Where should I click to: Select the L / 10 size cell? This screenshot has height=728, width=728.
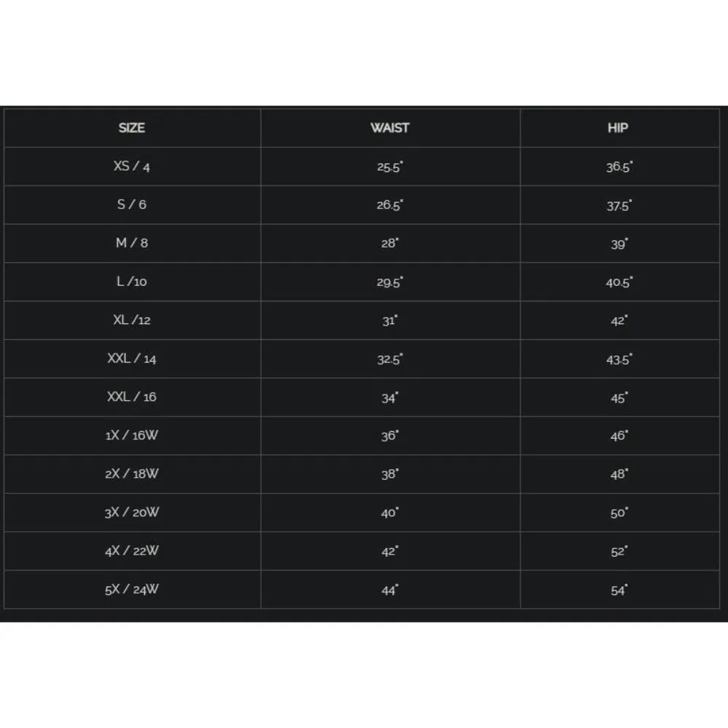tap(132, 282)
